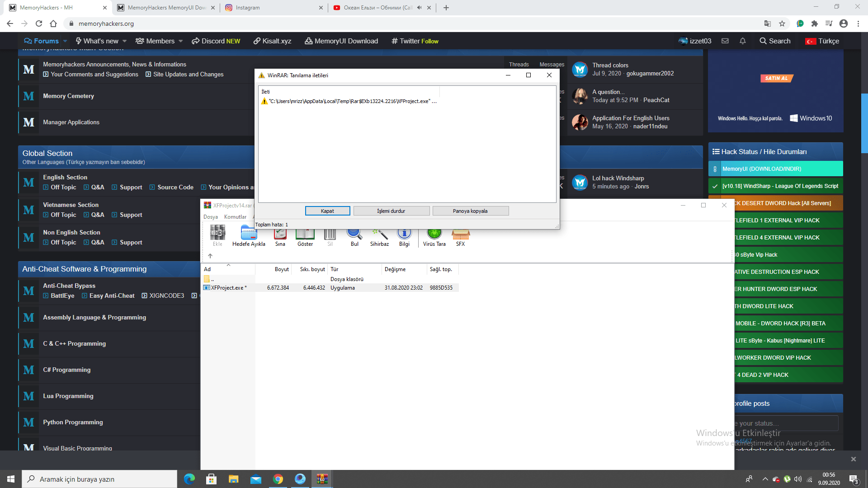Viewport: 868px width, 488px height.
Task: Expand What's new dropdown arrow
Action: (x=124, y=41)
